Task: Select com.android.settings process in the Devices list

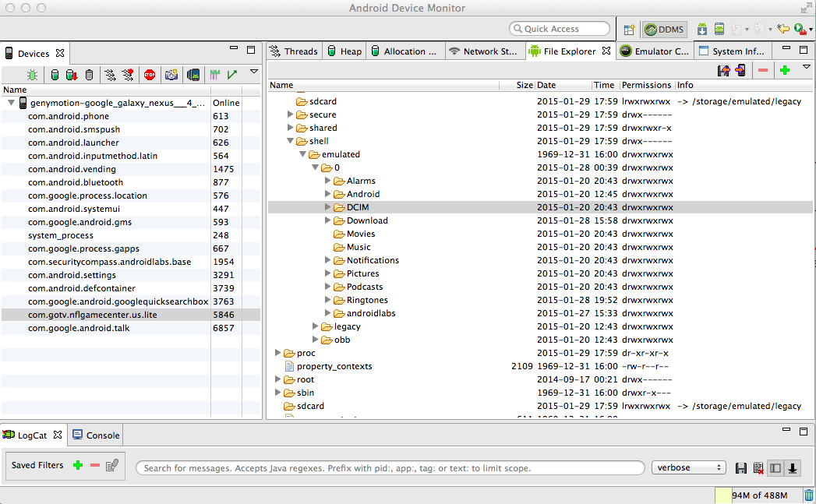Action: pos(72,275)
